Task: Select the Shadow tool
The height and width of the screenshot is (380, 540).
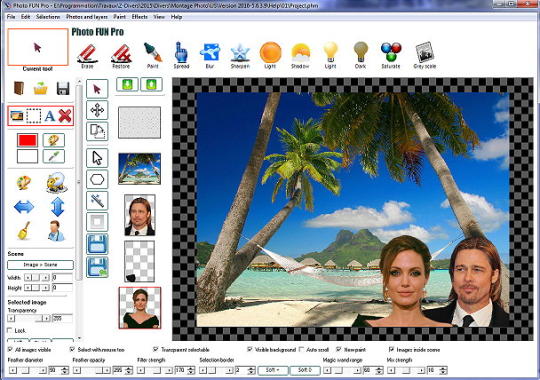Action: (x=300, y=55)
